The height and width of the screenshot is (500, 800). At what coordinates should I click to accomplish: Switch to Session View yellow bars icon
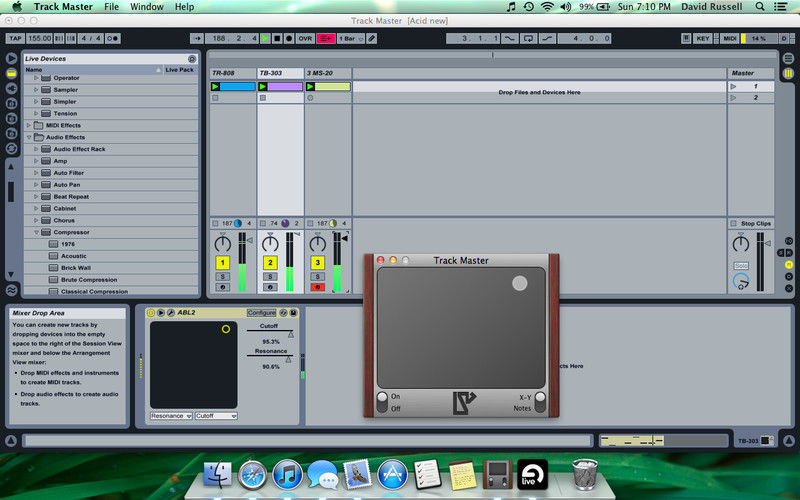point(789,73)
